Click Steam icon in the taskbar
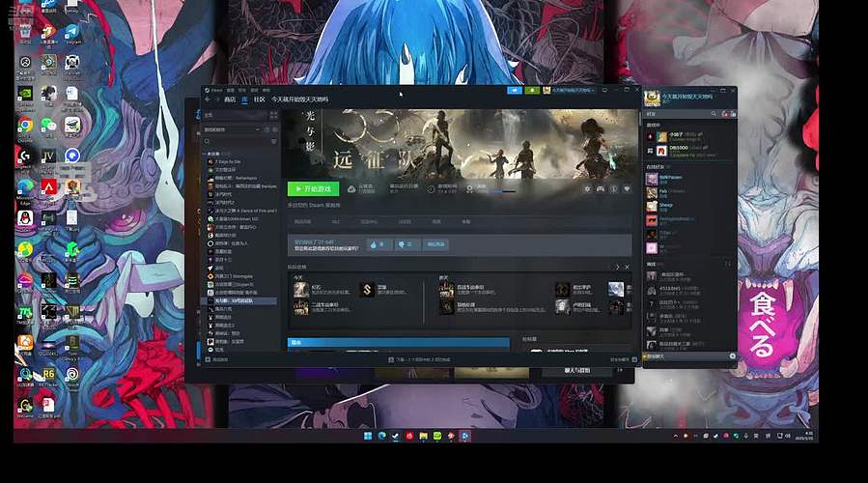The width and height of the screenshot is (868, 483). point(395,436)
